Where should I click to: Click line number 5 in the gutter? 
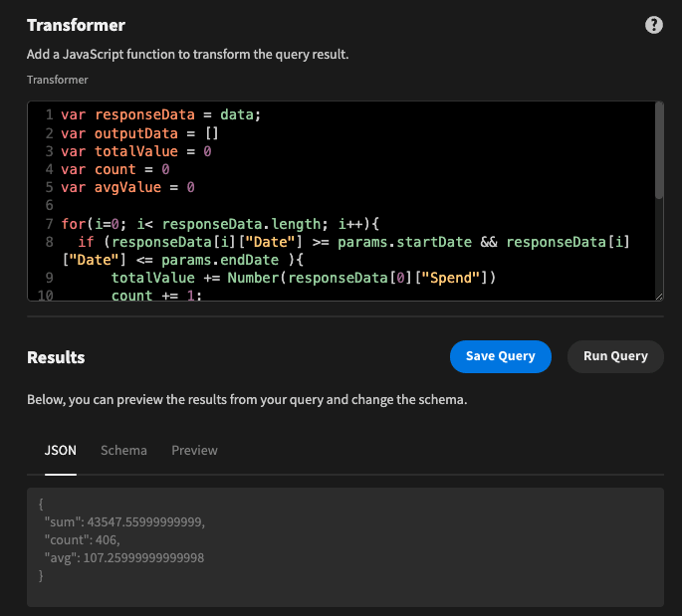(49, 187)
